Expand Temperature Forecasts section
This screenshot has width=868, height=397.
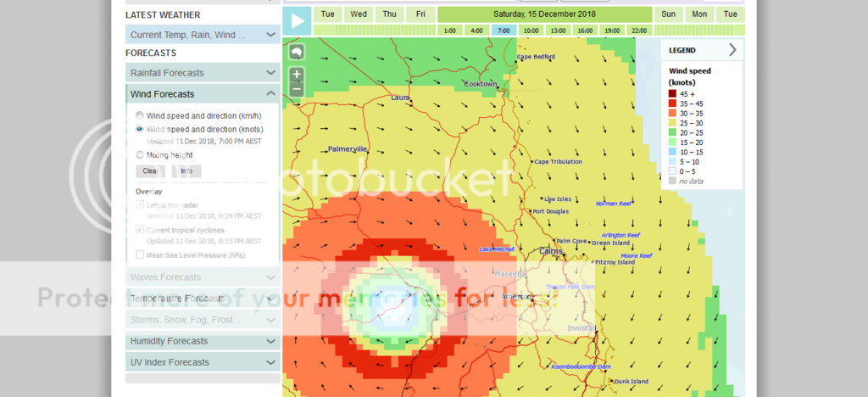pyautogui.click(x=203, y=299)
